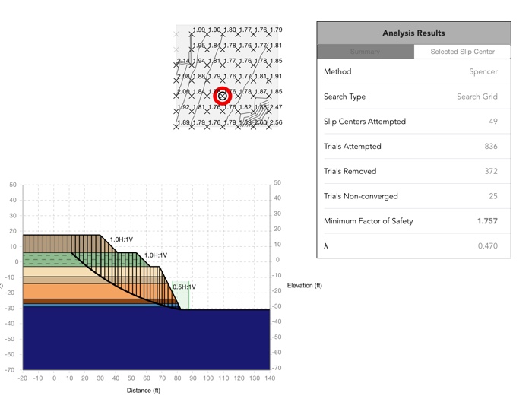Select slip center X marker labeled 1.87
The image size is (532, 399).
pos(253,96)
